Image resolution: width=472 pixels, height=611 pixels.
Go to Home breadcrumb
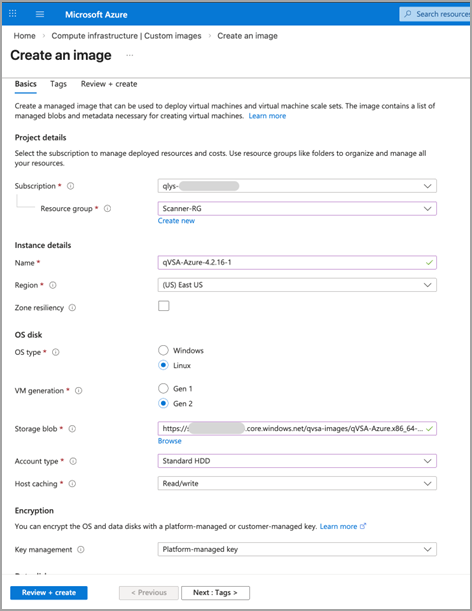pyautogui.click(x=25, y=36)
